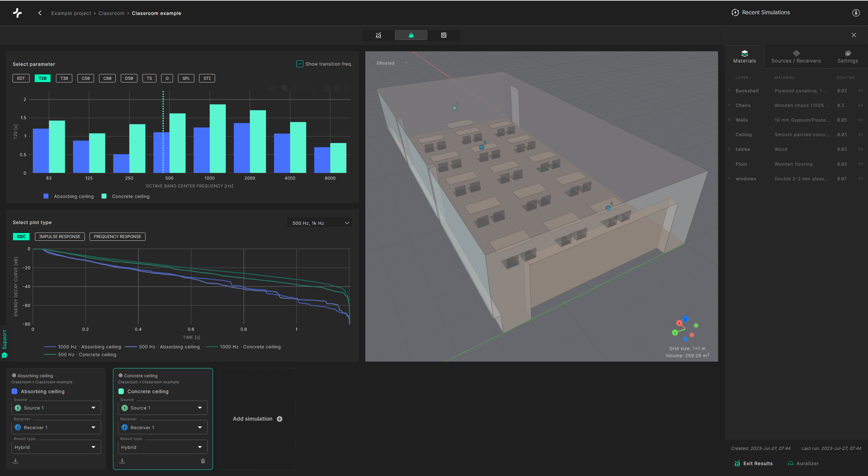Go to Example project breadcrumb

click(x=71, y=13)
